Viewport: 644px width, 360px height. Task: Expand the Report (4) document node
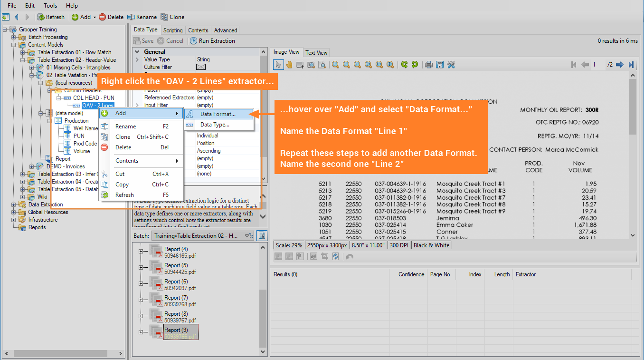[x=141, y=252]
